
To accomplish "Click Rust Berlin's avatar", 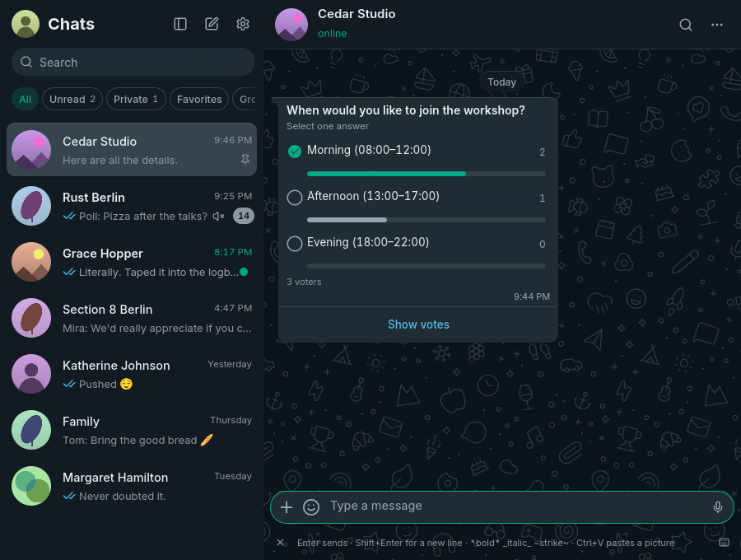I will [31, 206].
